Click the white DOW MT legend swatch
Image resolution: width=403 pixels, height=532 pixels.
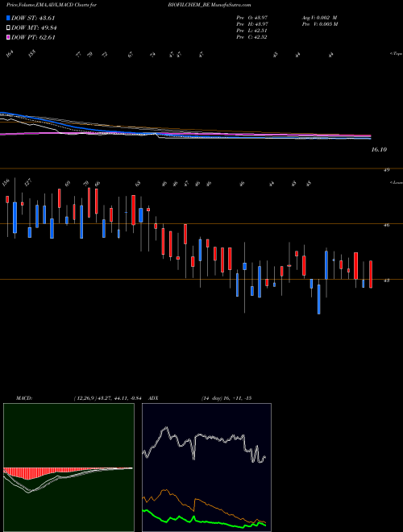8,28
